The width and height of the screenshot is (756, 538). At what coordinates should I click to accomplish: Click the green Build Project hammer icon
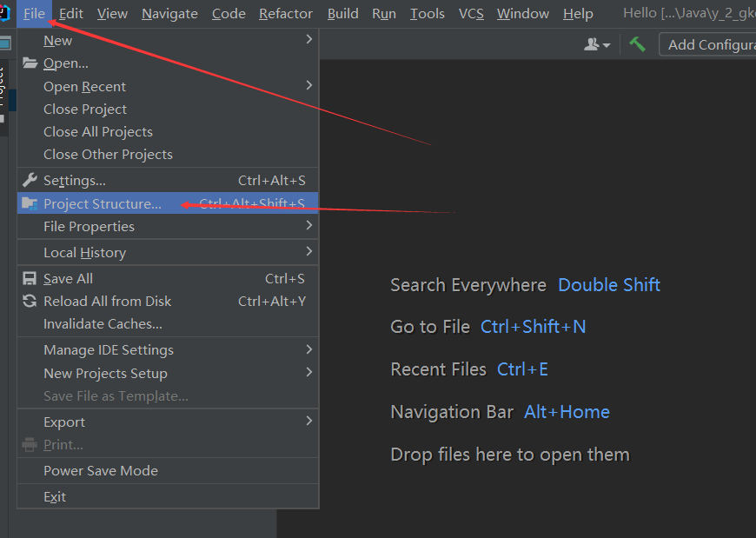tap(637, 44)
